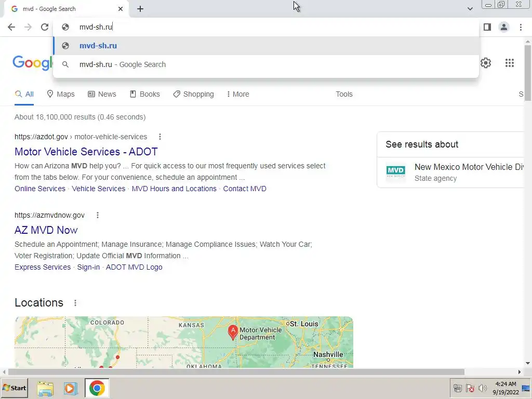This screenshot has height=399, width=532.
Task: Click the MVD agency logo thumbnail
Action: tap(395, 171)
